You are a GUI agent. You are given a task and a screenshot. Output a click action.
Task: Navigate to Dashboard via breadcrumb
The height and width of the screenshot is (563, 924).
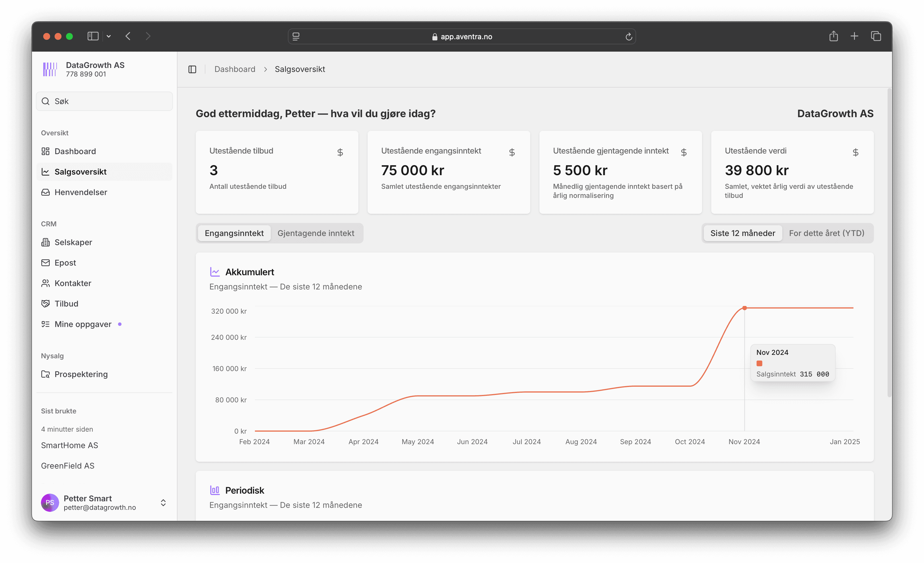pos(234,69)
